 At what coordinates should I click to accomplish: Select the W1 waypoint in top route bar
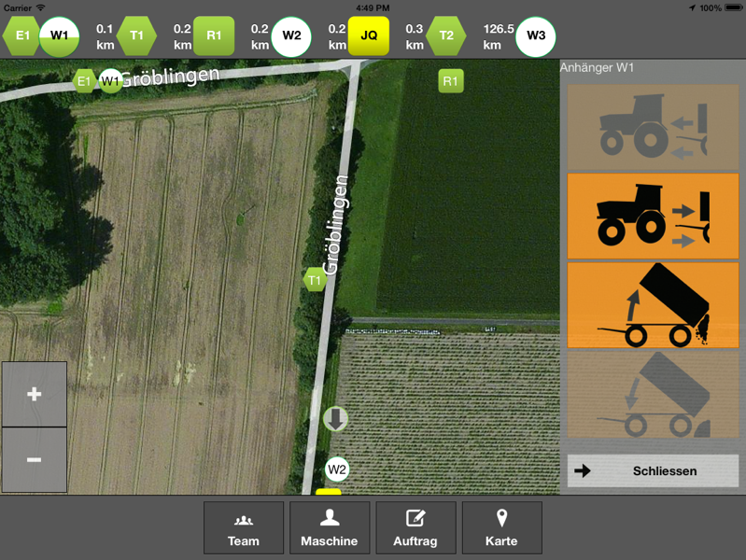click(60, 36)
